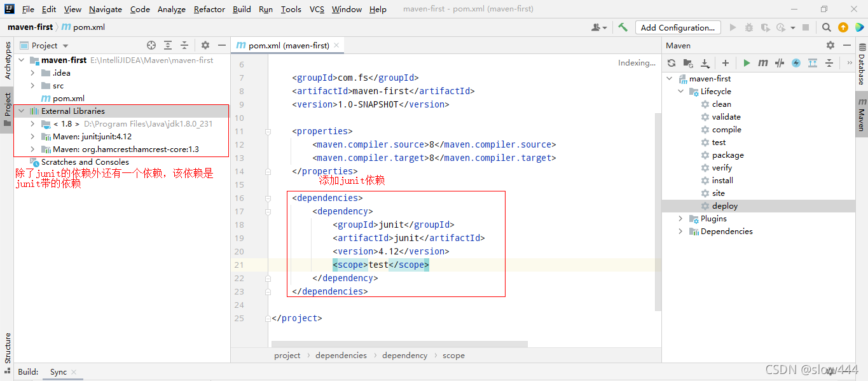Add a Maven project with plus icon
This screenshot has height=381, width=868.
coord(725,63)
